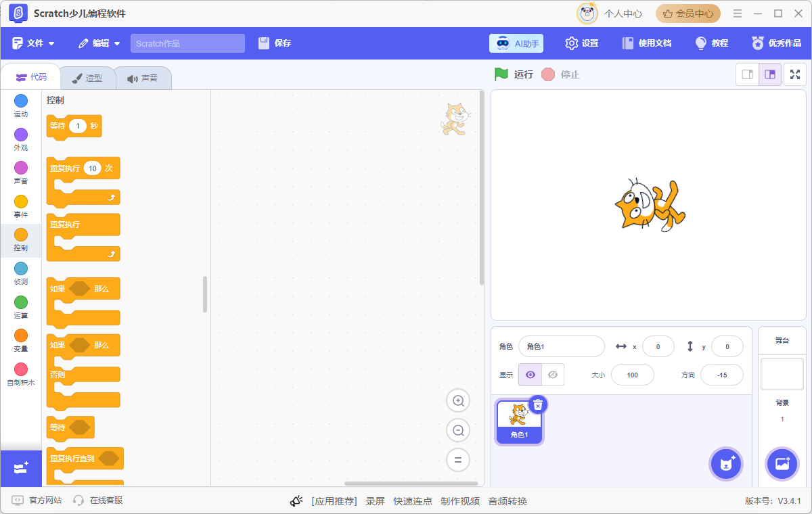Show the sprite with eye icon
This screenshot has height=514, width=812.
[530, 375]
